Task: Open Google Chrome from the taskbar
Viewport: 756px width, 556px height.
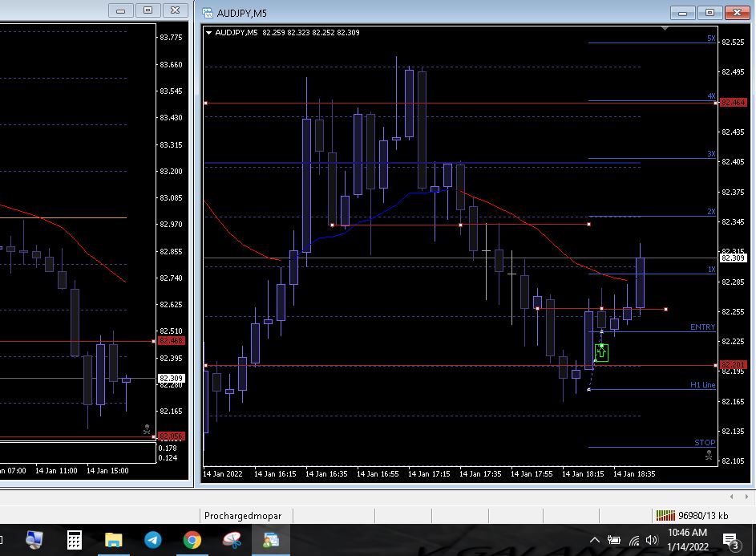Action: (x=192, y=540)
